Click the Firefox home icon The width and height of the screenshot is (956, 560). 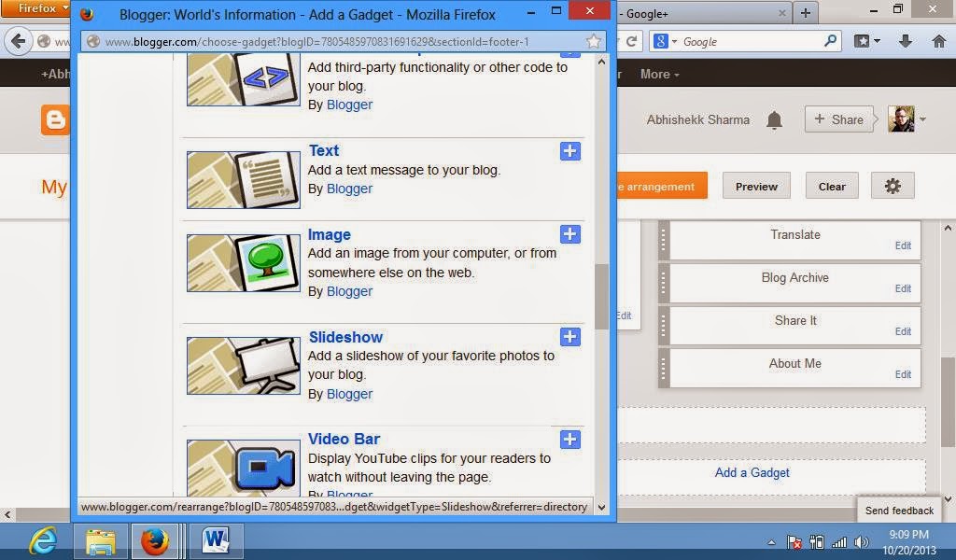[940, 41]
